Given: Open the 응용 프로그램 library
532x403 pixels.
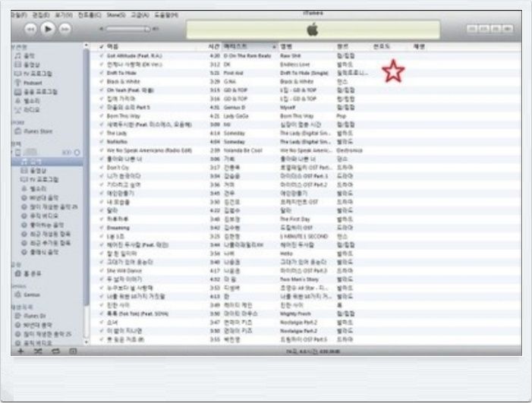Looking at the screenshot, I should [36, 92].
